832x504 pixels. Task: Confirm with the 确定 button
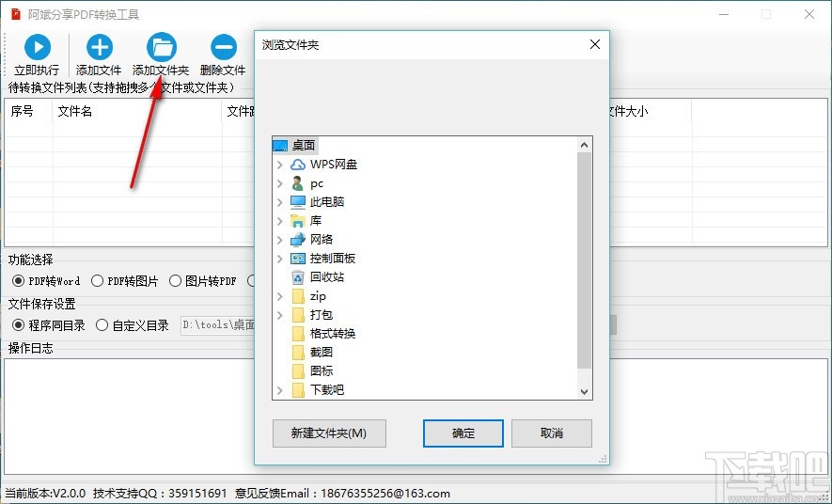pos(463,433)
